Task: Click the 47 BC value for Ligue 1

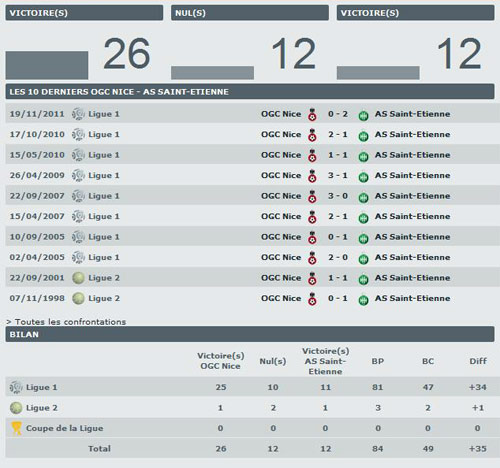Action: click(x=428, y=387)
